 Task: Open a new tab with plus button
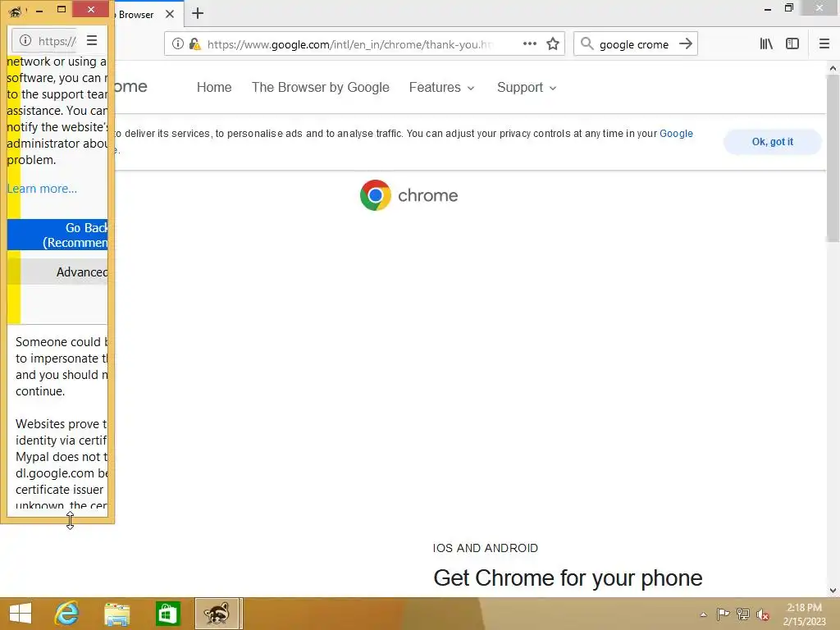pos(198,13)
